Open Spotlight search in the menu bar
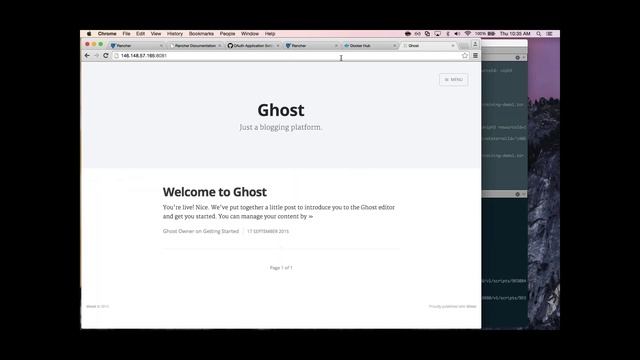This screenshot has height=360, width=640. (539, 34)
